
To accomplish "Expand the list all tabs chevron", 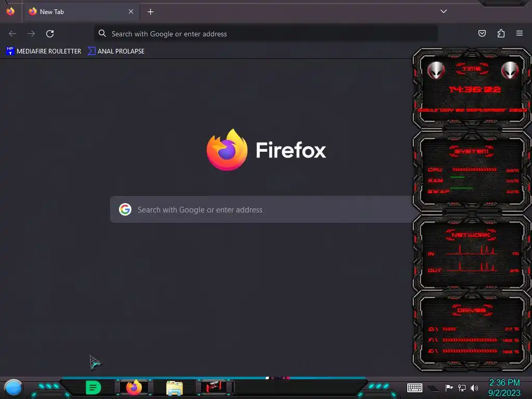I will point(444,11).
